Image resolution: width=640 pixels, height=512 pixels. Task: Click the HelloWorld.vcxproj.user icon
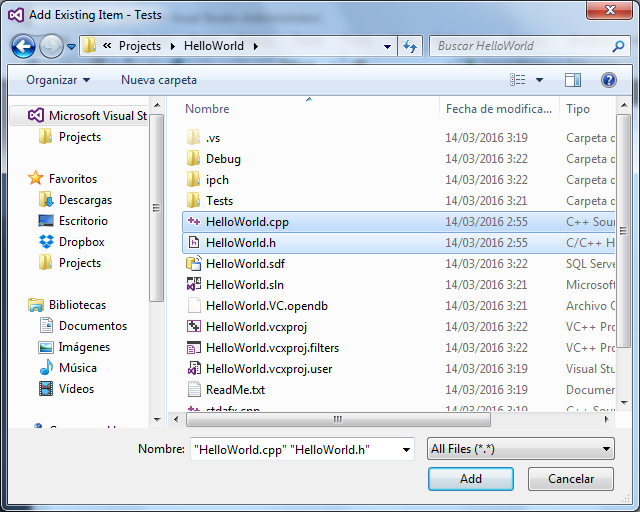click(194, 369)
